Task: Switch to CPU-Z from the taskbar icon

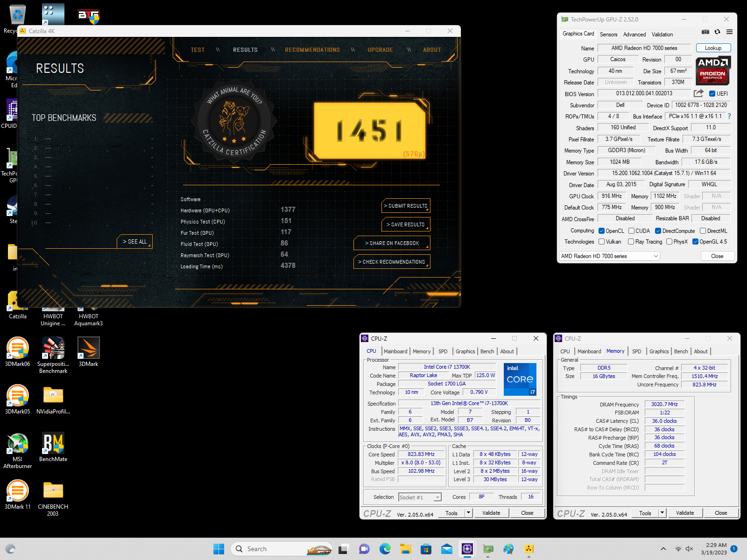Action: 467,549
